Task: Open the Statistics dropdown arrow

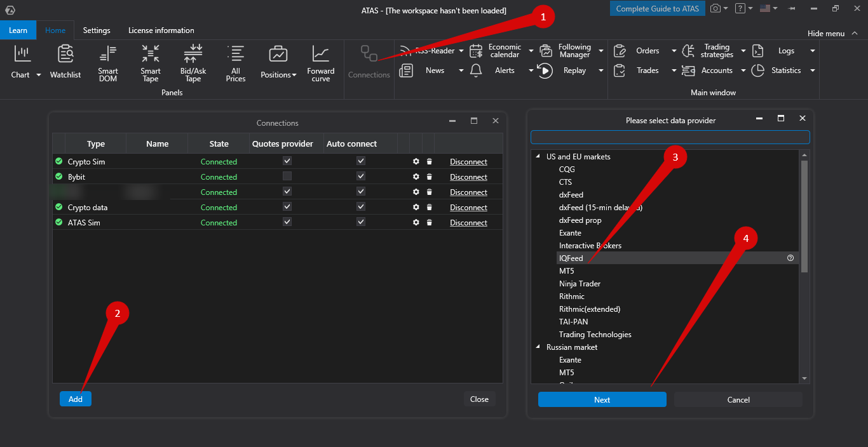Action: pos(812,70)
